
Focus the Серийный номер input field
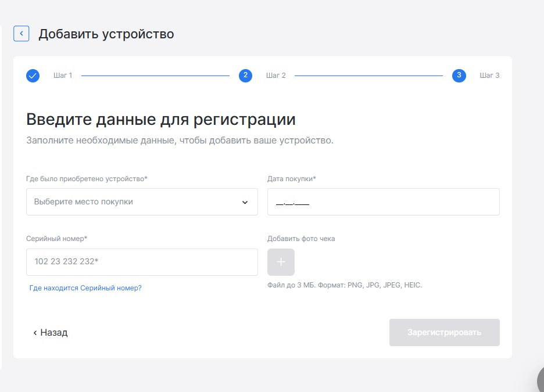(x=142, y=262)
